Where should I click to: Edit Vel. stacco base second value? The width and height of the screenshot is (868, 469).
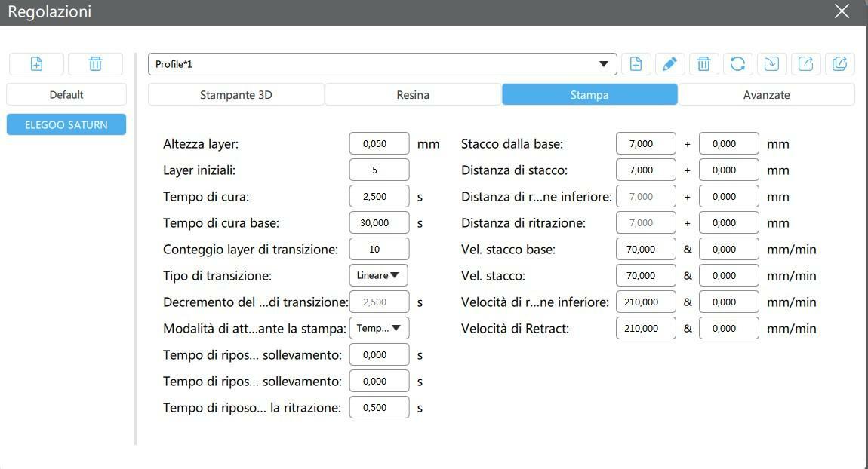[x=728, y=249]
